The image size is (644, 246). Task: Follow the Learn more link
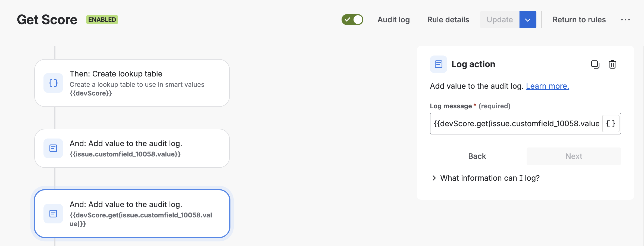[548, 86]
